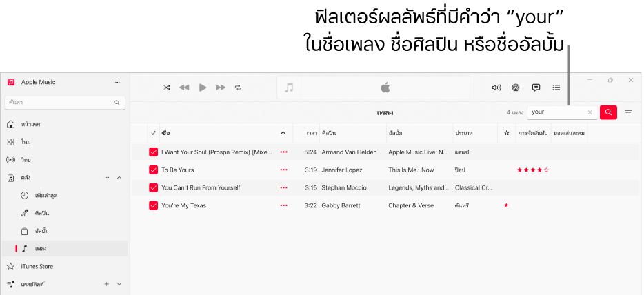
Task: Click the Apple logo now-playing display
Action: point(385,88)
